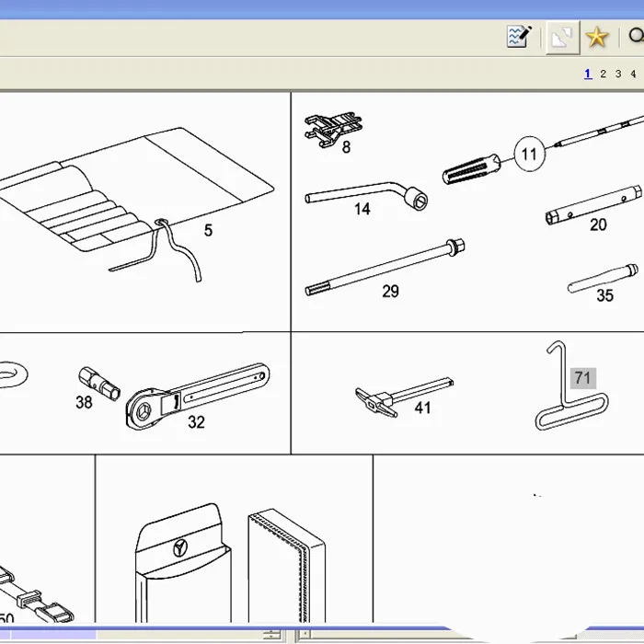644x644 pixels.
Task: Click the T-handle hook tool drawing
Action: point(571,386)
